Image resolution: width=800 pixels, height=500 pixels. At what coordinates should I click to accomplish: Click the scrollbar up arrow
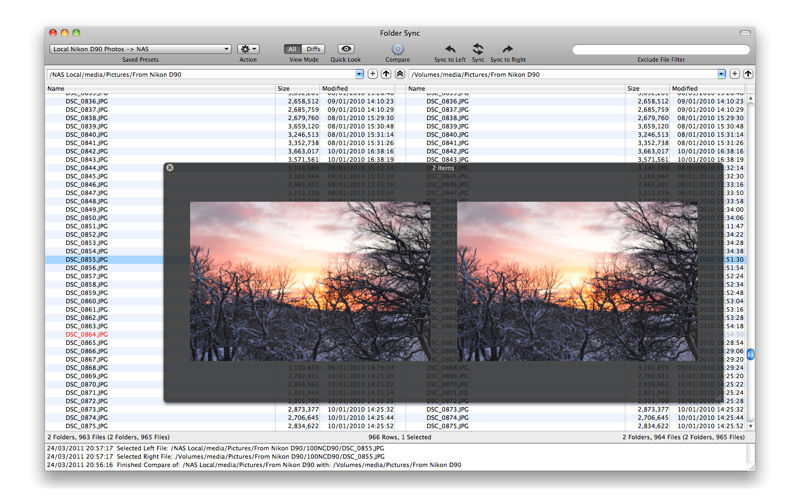(751, 98)
